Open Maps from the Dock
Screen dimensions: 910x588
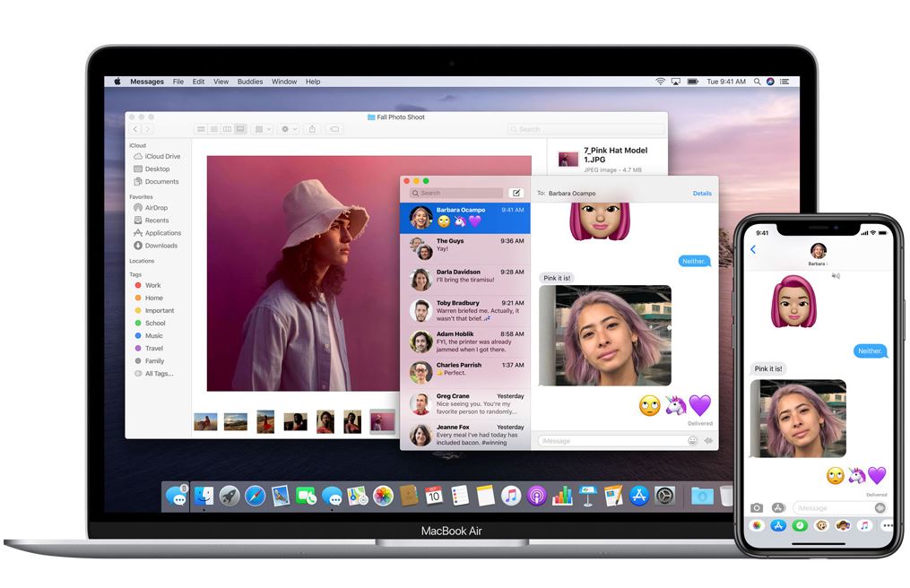tap(358, 497)
